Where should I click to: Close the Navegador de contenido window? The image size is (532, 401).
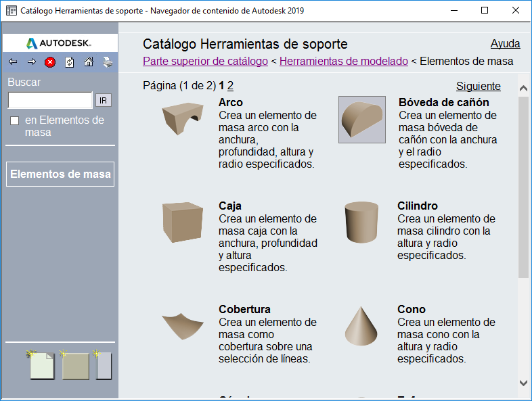coord(516,11)
